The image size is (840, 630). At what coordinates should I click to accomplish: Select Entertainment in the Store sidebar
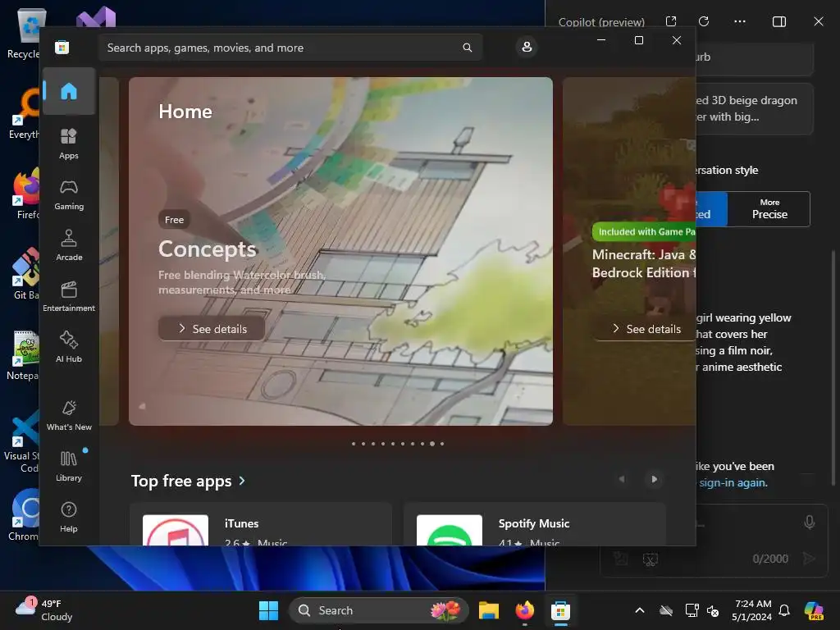(x=69, y=296)
